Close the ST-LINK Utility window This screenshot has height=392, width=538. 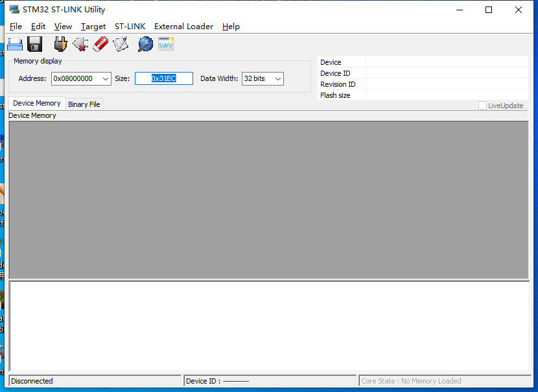[519, 10]
